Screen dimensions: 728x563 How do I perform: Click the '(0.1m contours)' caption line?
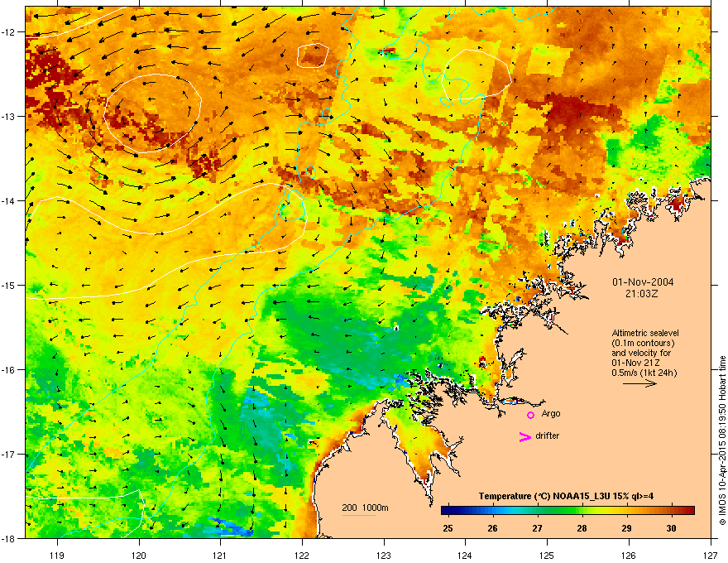pyautogui.click(x=643, y=343)
